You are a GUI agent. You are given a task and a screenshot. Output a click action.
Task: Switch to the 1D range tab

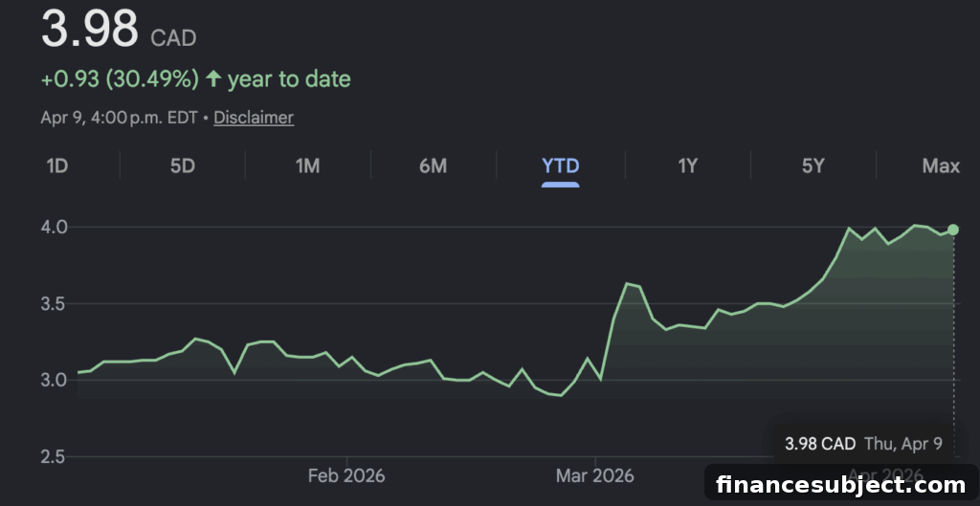56,166
